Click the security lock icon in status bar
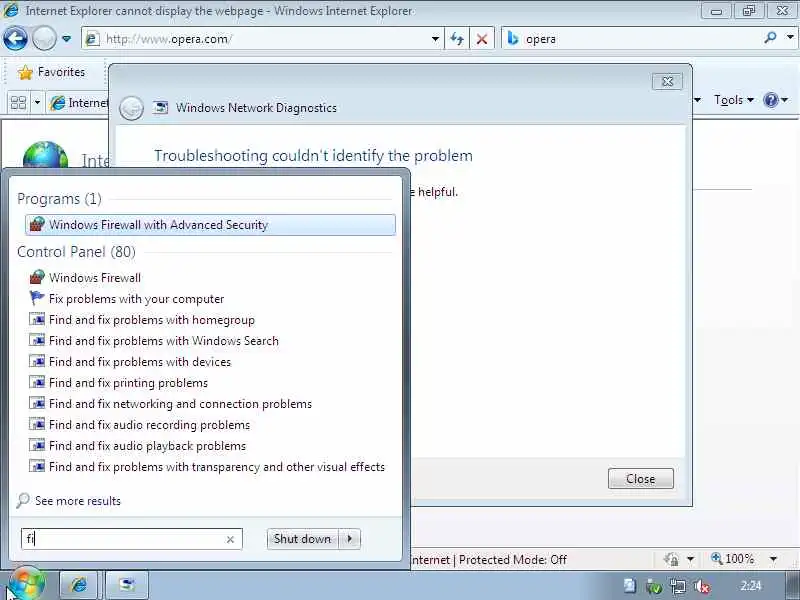Image resolution: width=800 pixels, height=600 pixels. [x=671, y=559]
